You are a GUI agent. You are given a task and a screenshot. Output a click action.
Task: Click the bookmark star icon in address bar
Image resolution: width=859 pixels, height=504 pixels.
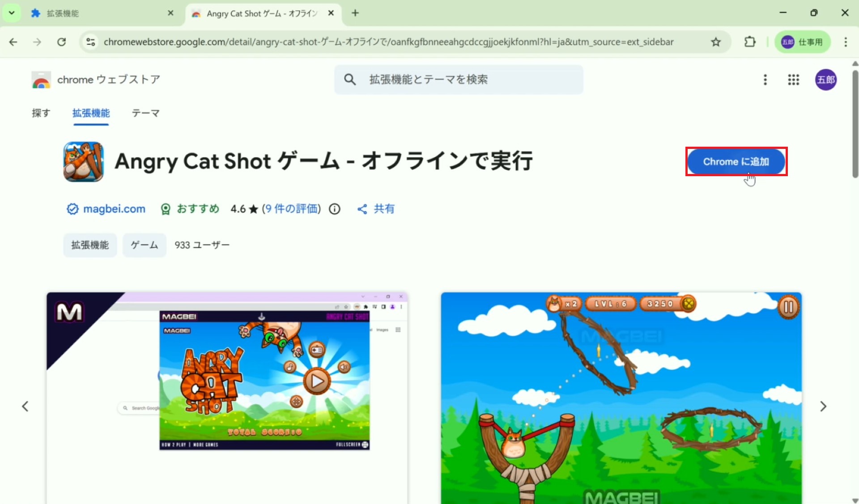click(716, 42)
